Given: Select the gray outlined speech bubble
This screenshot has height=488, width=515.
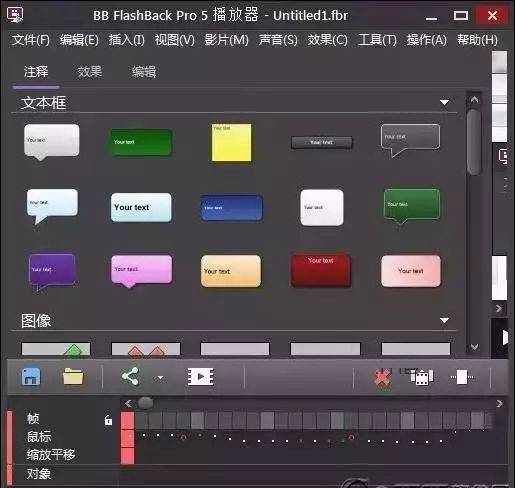Looking at the screenshot, I should [410, 140].
